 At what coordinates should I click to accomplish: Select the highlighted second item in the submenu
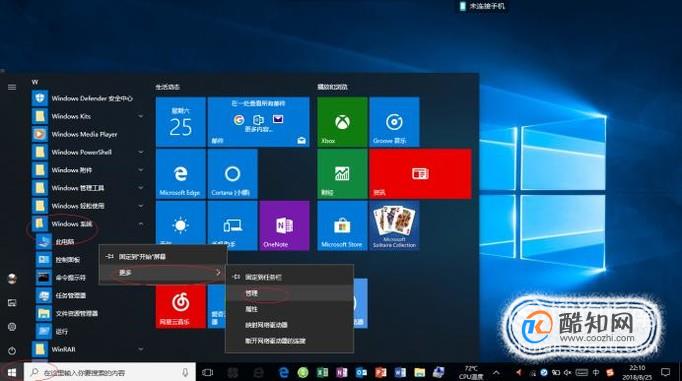click(x=290, y=293)
